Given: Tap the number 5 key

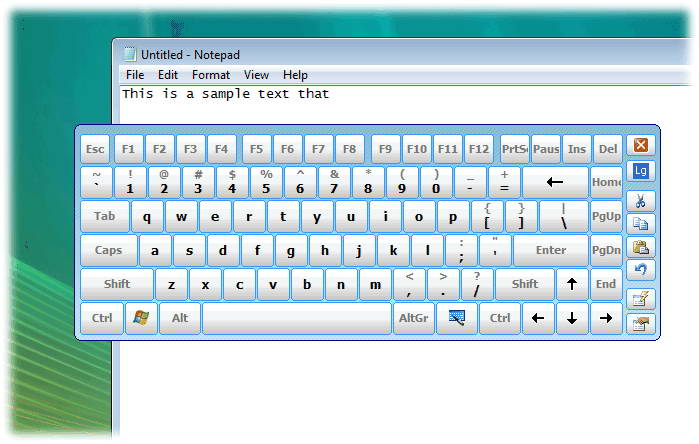Looking at the screenshot, I should click(266, 182).
